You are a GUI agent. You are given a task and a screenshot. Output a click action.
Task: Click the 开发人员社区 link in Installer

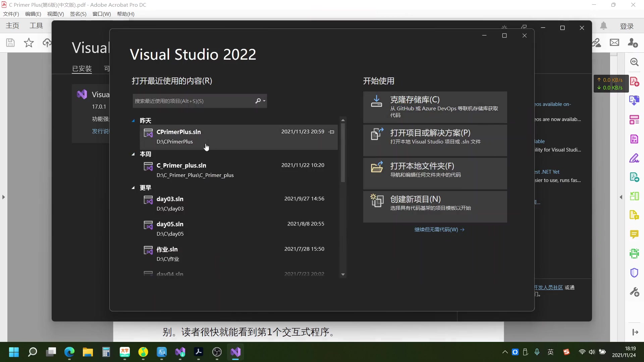[548, 288]
